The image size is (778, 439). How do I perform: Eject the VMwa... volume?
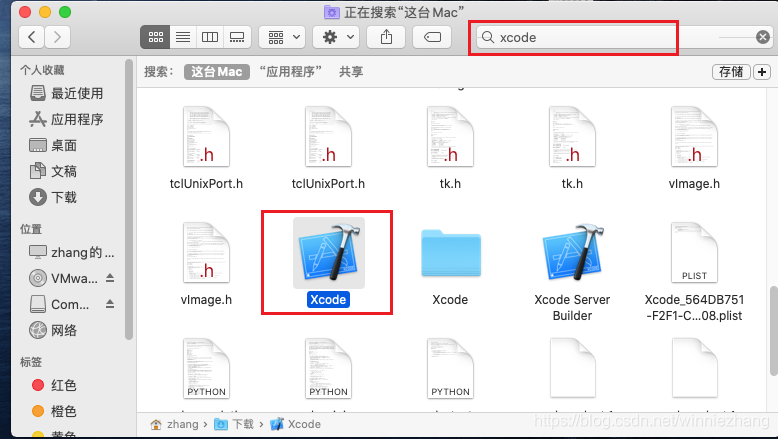coord(110,278)
